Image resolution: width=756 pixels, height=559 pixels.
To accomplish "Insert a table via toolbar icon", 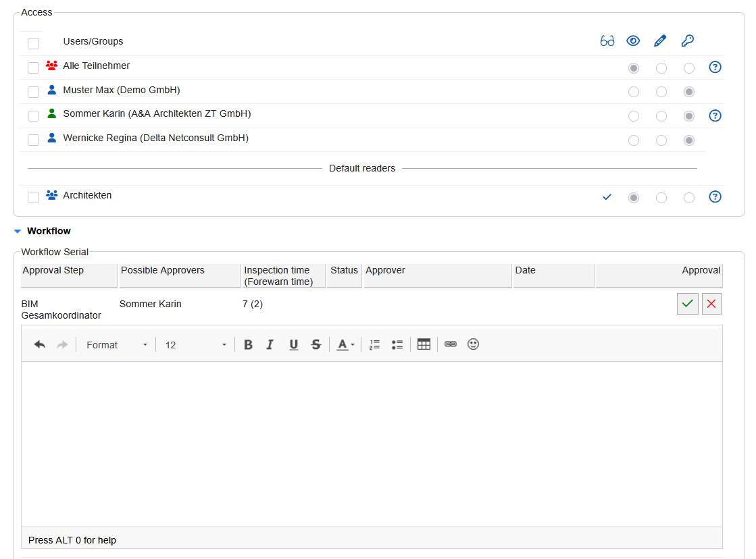I will (x=424, y=344).
